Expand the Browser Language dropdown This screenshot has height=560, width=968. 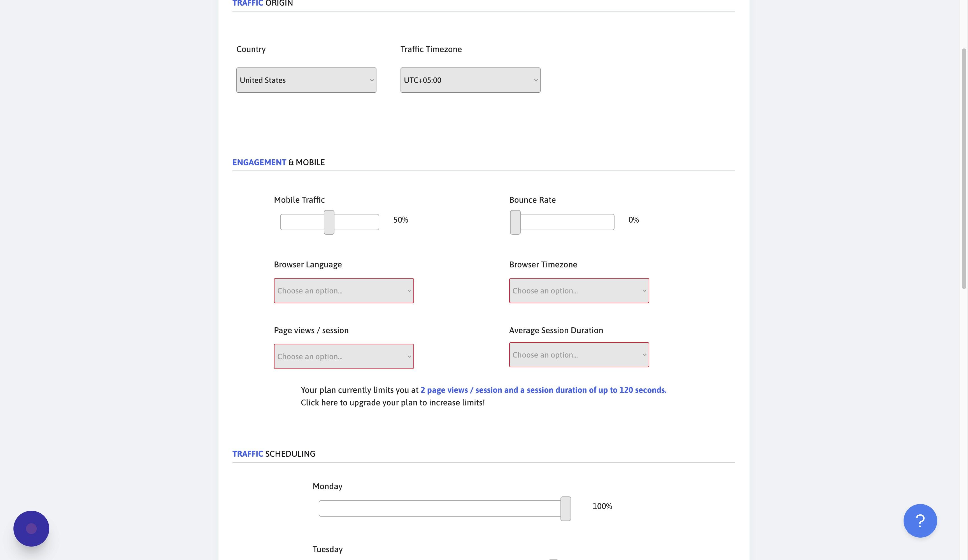(x=344, y=291)
